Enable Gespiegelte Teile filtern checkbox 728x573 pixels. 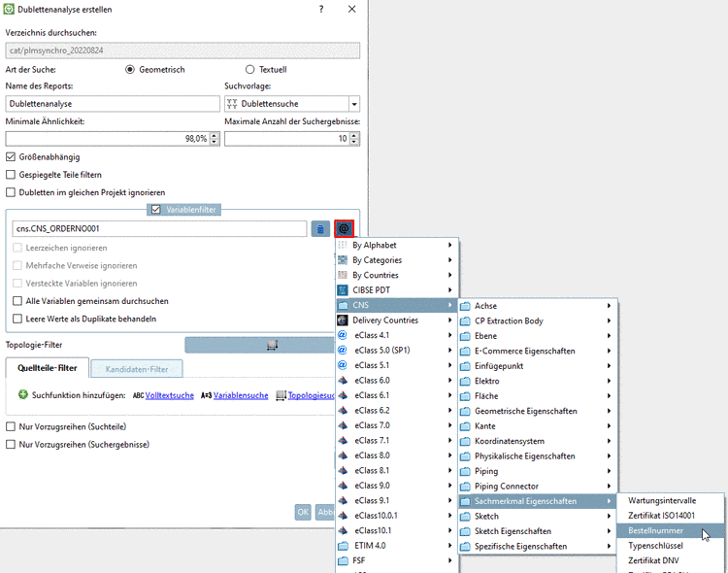(11, 175)
